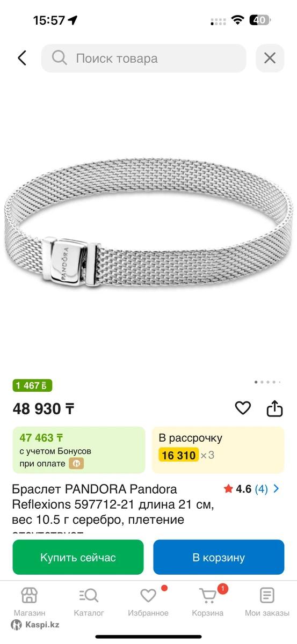Expand reviews via chevron next to 4.6

(x=276, y=489)
